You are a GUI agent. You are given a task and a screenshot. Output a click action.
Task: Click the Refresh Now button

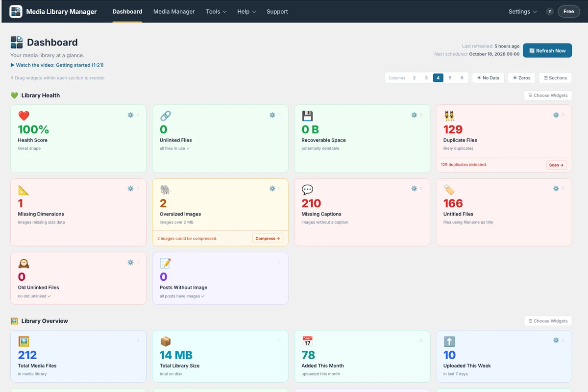click(547, 50)
